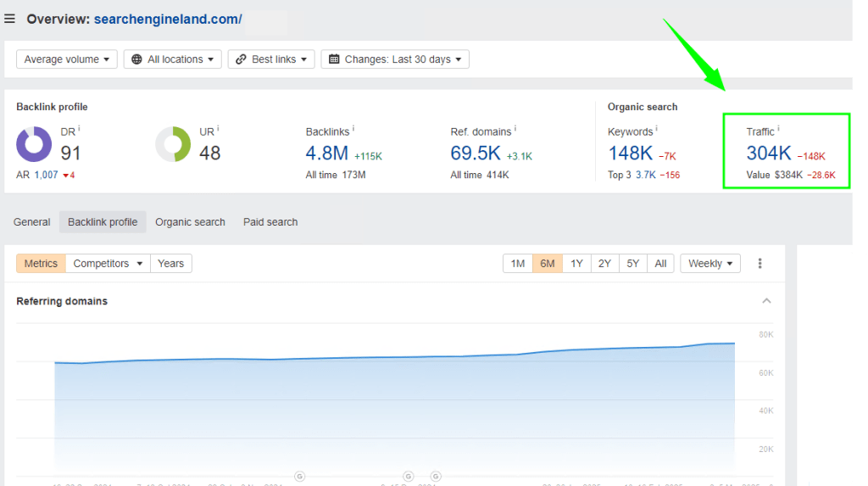Viewport: 868px width, 486px height.
Task: Open Best links dropdown
Action: coord(271,59)
